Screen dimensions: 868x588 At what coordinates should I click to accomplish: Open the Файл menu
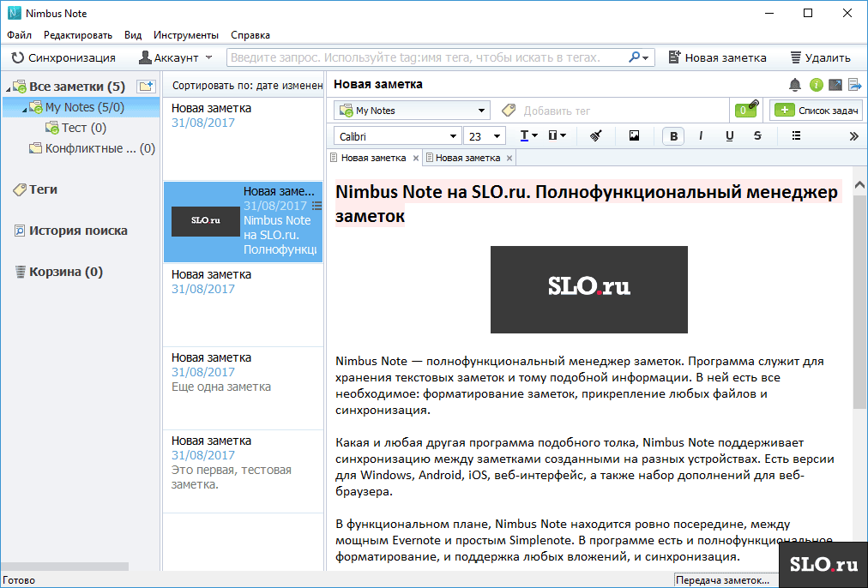click(x=20, y=35)
